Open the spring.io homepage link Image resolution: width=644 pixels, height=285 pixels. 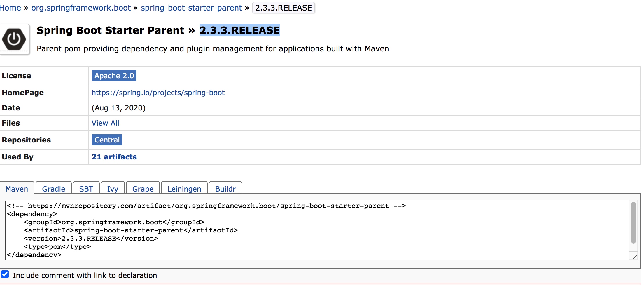coord(158,93)
